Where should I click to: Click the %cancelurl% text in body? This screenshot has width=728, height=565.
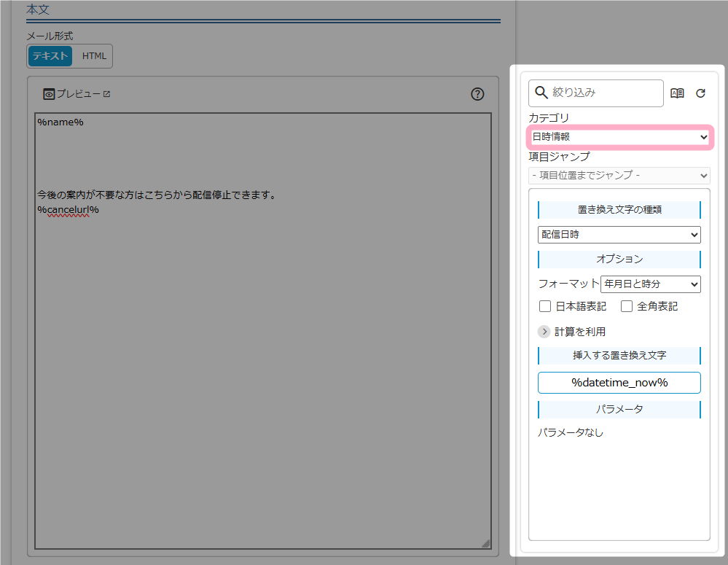click(68, 210)
